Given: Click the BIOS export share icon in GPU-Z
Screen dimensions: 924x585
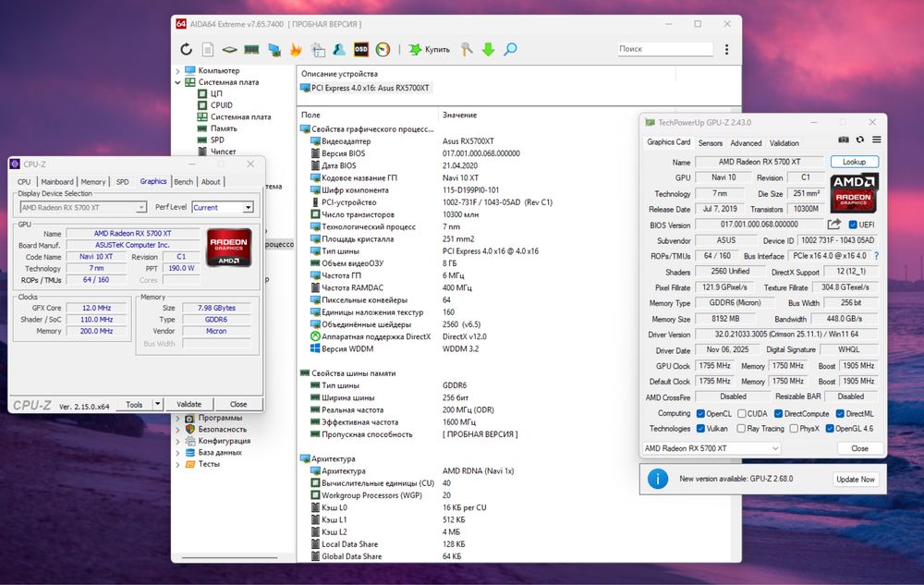Looking at the screenshot, I should [833, 224].
